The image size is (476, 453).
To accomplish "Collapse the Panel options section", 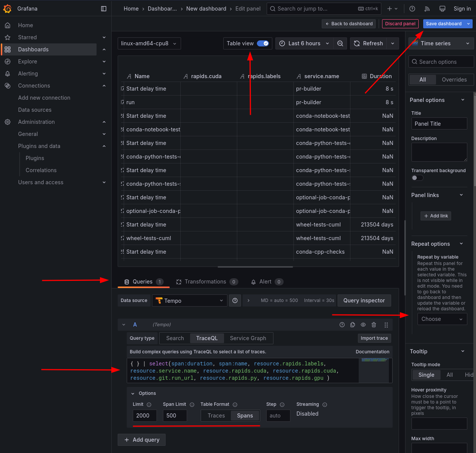I will [x=463, y=100].
